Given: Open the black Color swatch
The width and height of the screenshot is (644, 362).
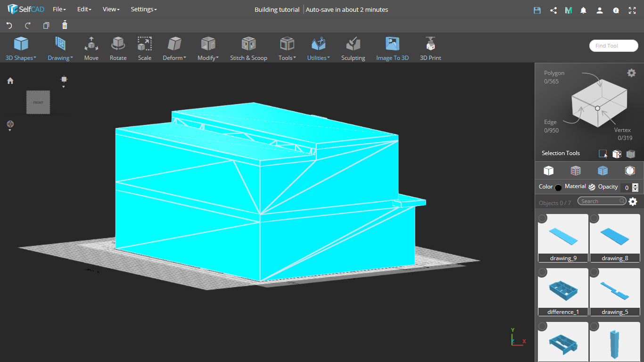Looking at the screenshot, I should 558,188.
